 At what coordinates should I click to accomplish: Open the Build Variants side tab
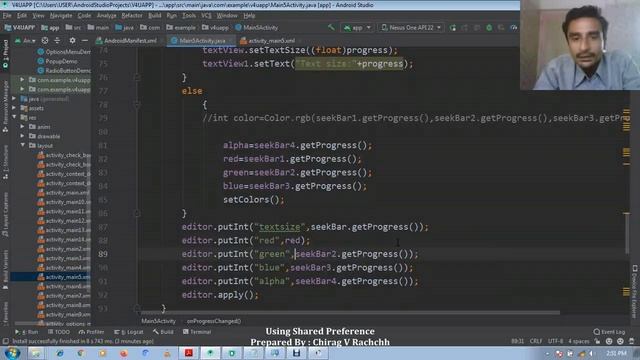pyautogui.click(x=5, y=270)
